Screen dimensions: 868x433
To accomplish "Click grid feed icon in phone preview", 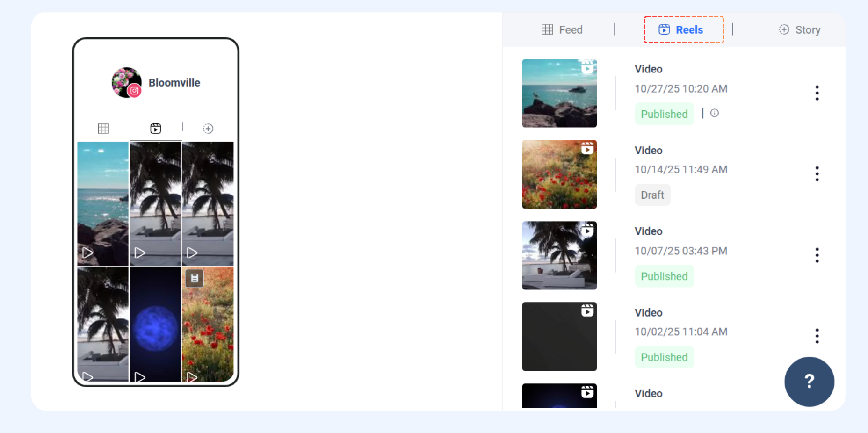I will pos(103,129).
